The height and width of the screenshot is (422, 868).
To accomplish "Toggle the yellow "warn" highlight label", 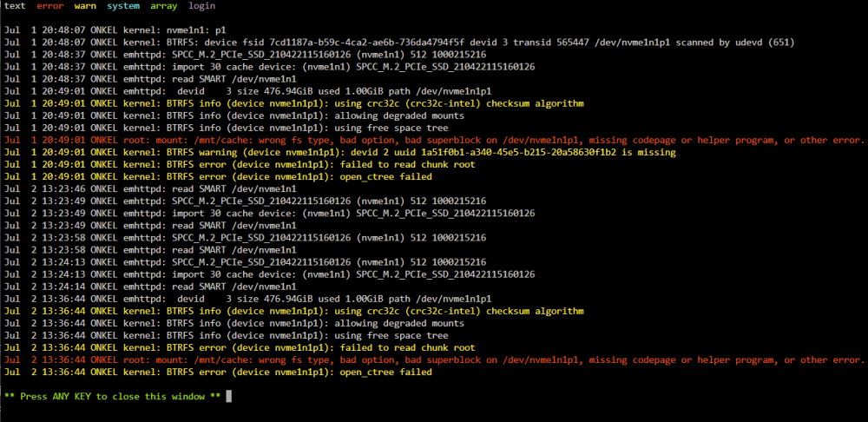I will click(x=85, y=6).
